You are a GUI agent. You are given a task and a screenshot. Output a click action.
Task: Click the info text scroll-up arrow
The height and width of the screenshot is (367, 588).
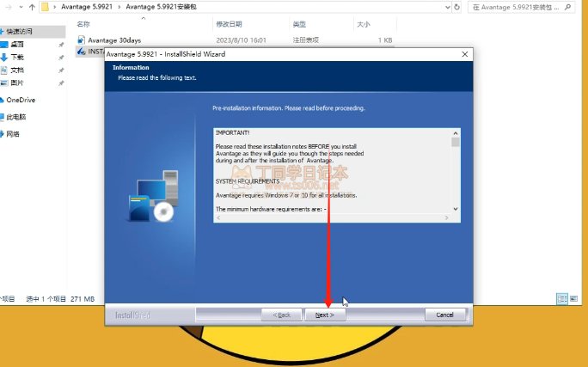(456, 133)
